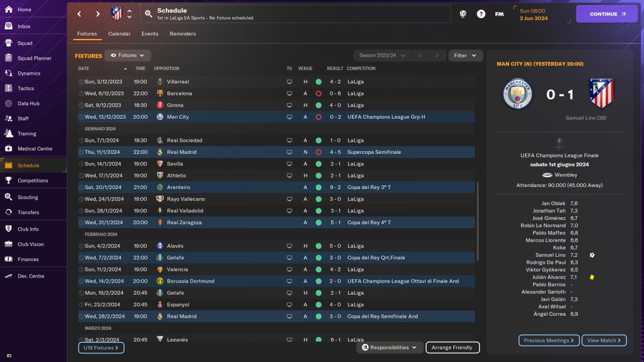644x362 pixels.
Task: Click the up chevron beside the club badge
Action: [129, 11]
